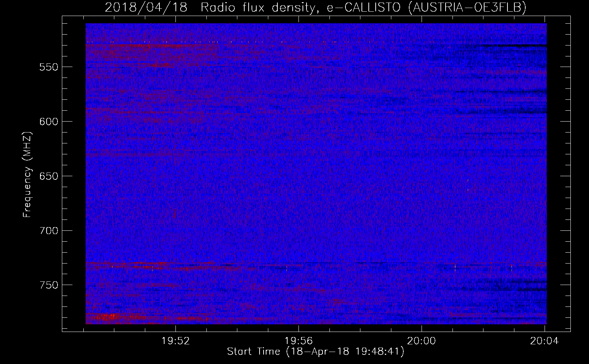This screenshot has height=364, width=589.
Task: Click the 'Frequency (MHZ)' axis label
Action: click(x=27, y=175)
